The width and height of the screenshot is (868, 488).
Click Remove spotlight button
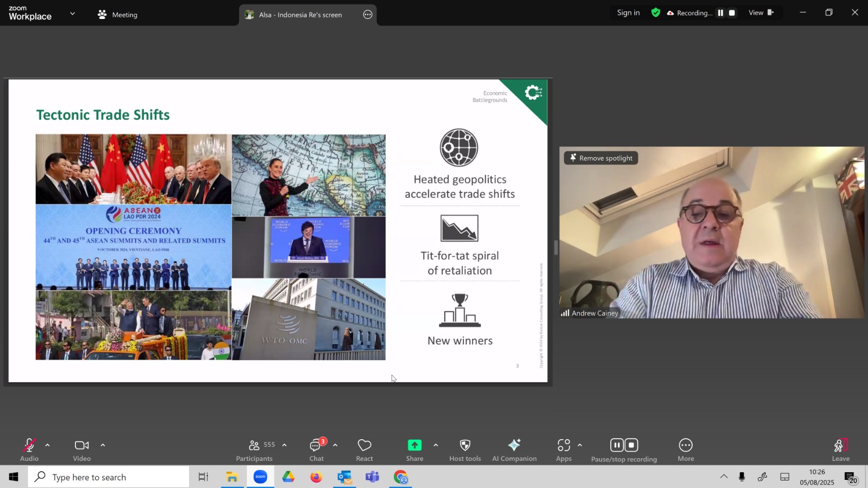[601, 158]
